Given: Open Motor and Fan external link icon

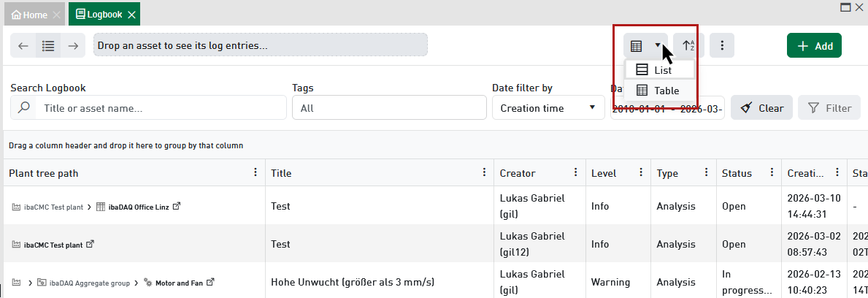Looking at the screenshot, I should [x=210, y=282].
